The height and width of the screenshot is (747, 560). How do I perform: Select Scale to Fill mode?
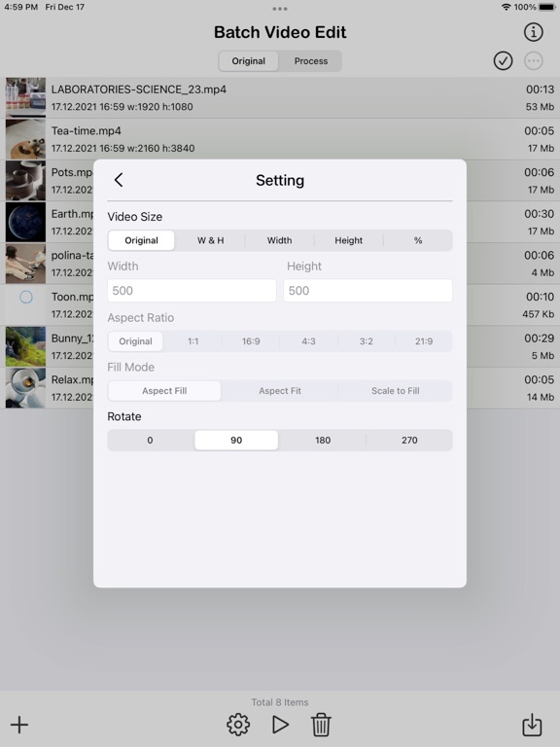(x=396, y=391)
